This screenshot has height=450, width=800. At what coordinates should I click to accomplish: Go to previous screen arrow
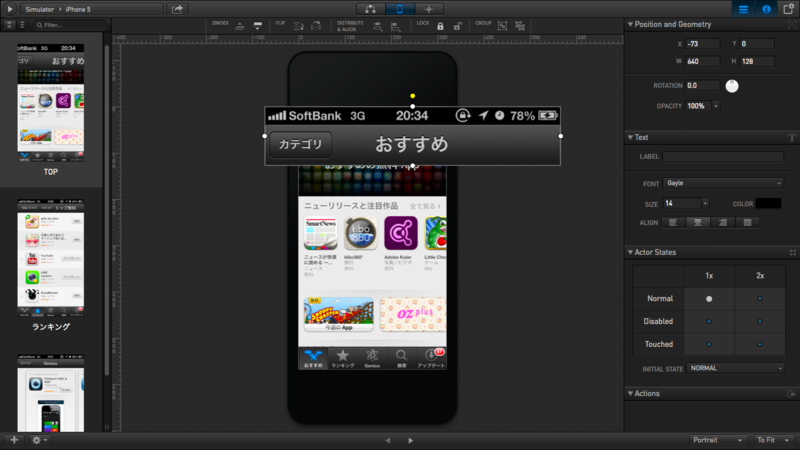(388, 440)
